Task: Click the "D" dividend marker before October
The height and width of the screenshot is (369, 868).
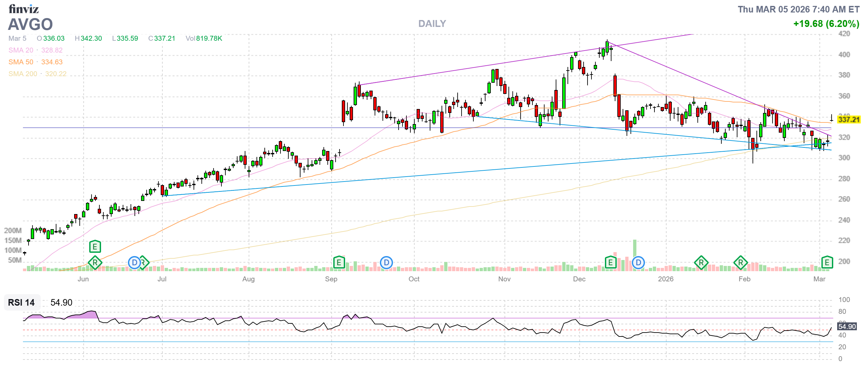Action: coord(386,262)
